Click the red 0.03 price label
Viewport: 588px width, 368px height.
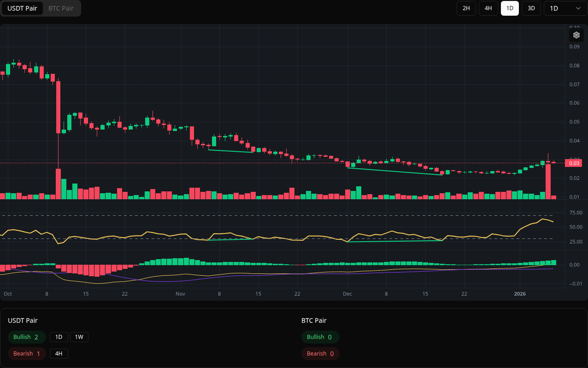(574, 163)
